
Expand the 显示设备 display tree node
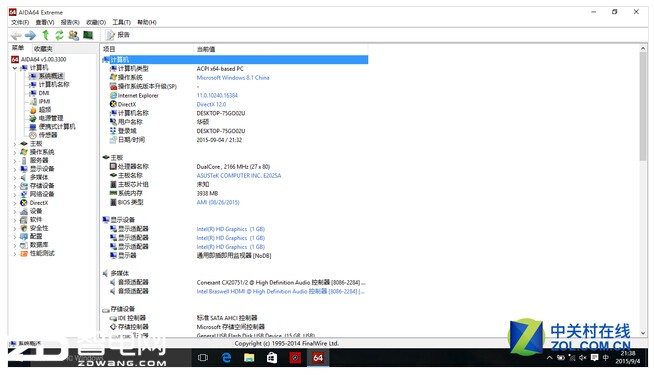pos(15,169)
